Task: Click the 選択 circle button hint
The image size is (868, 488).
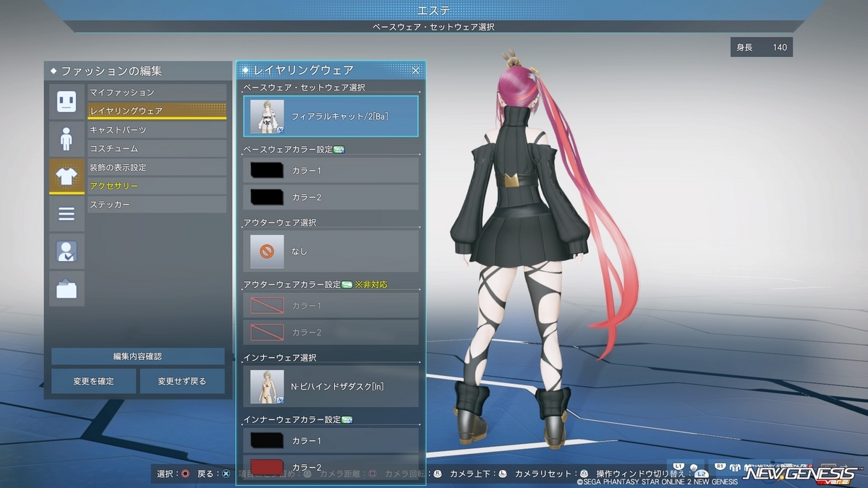Action: coord(186,474)
